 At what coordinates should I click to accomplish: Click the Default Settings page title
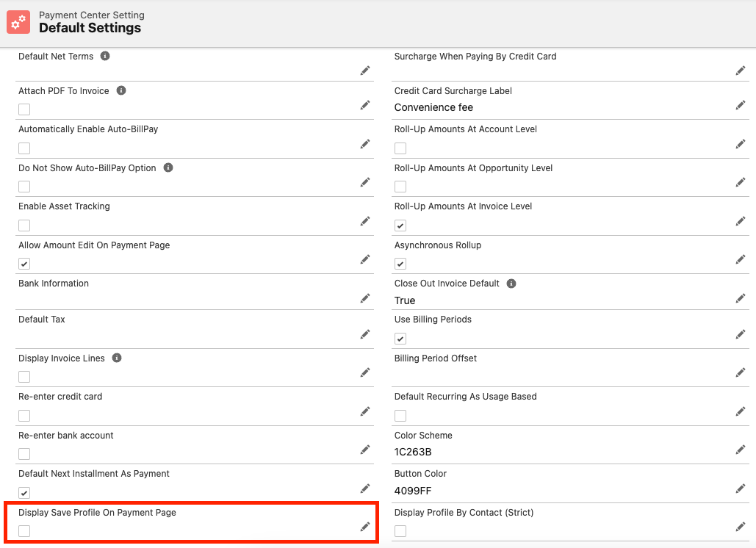tap(90, 28)
